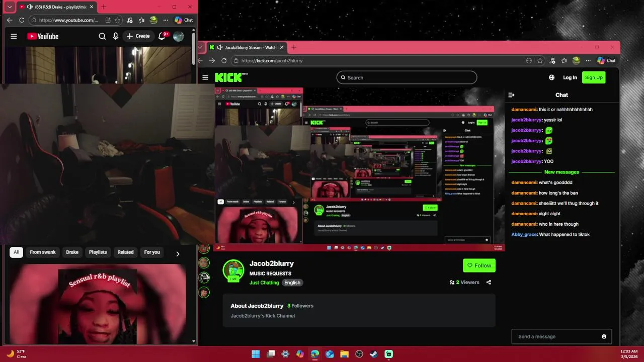Screen dimensions: 644x362
Task: Click the KICK logo
Action: click(230, 77)
